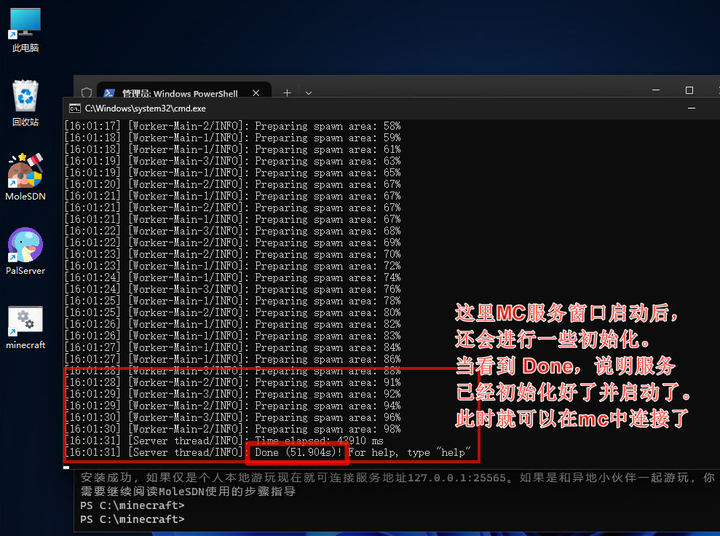The image size is (720, 536).
Task: Click the log line ending in 86%
Action: (232, 359)
